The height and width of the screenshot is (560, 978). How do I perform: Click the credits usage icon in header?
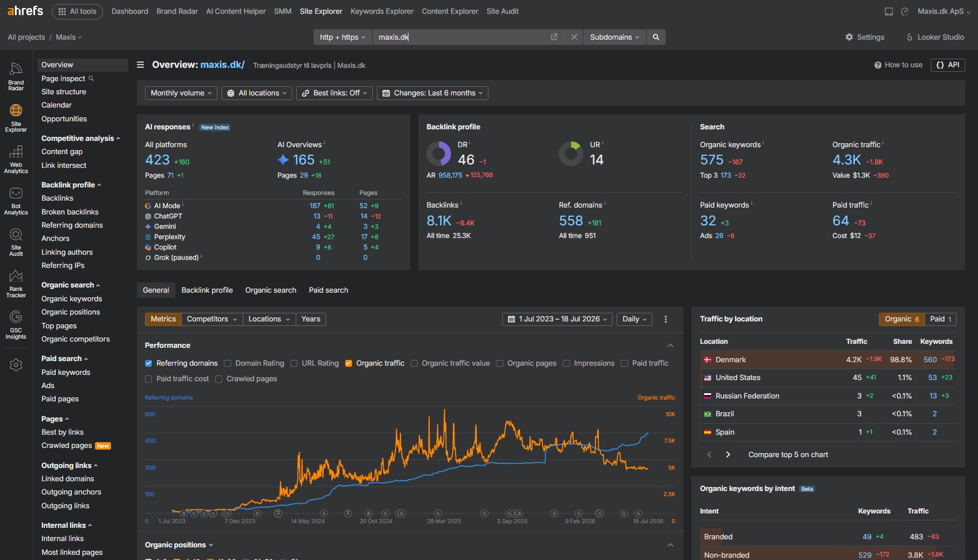(x=905, y=11)
